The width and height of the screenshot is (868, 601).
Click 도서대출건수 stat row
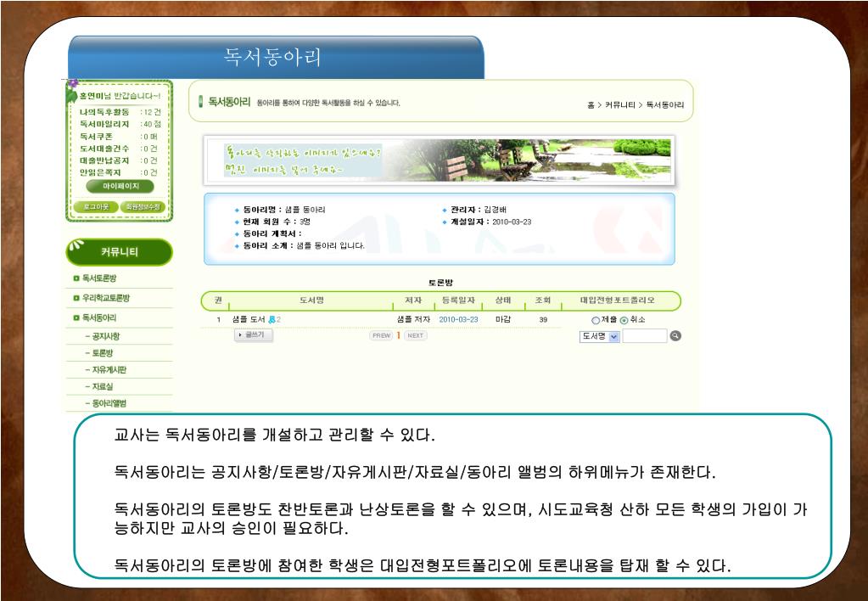120,149
